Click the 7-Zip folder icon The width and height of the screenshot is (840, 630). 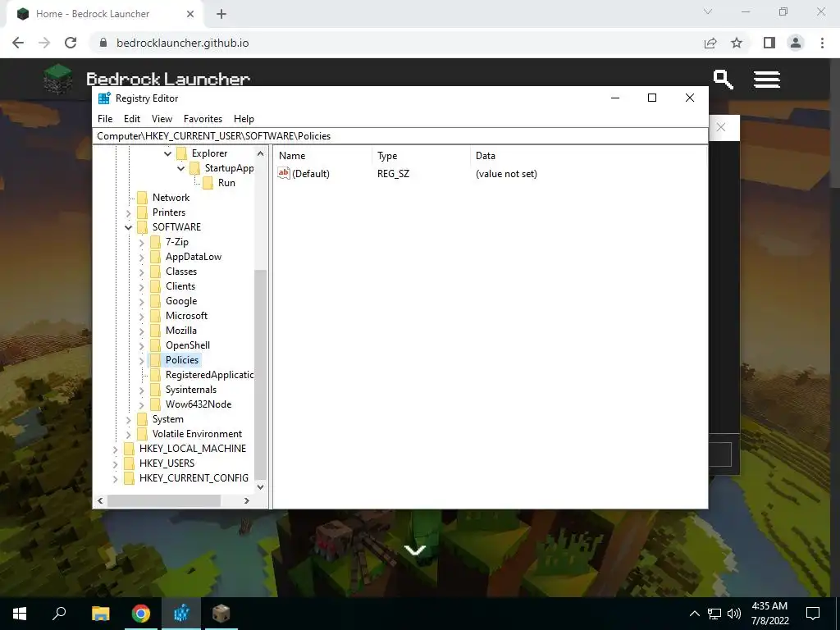point(155,242)
